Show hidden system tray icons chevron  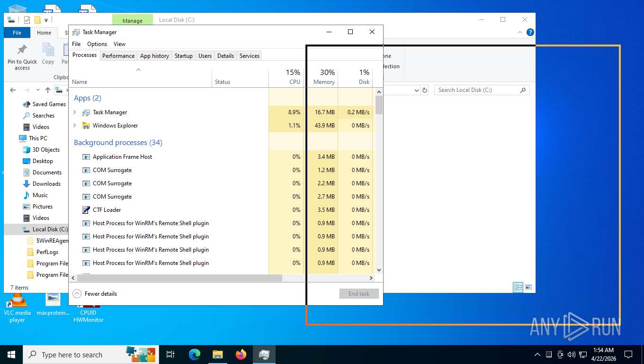[x=537, y=355]
